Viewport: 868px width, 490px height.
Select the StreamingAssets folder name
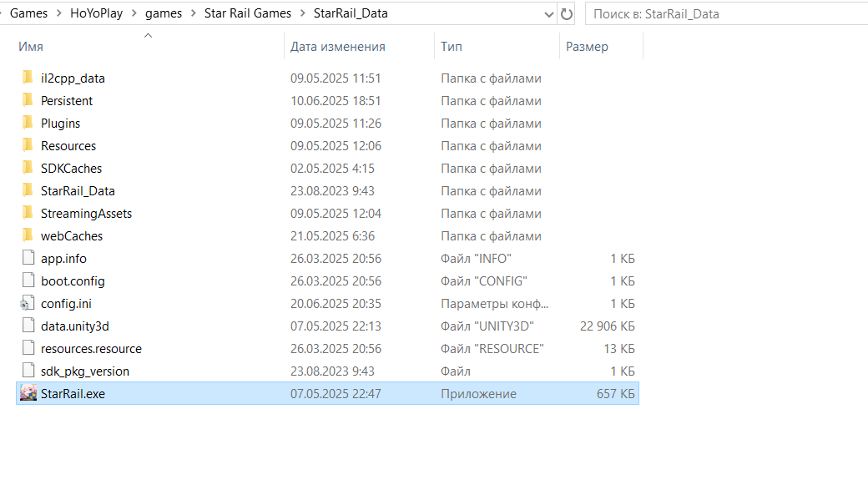click(86, 214)
